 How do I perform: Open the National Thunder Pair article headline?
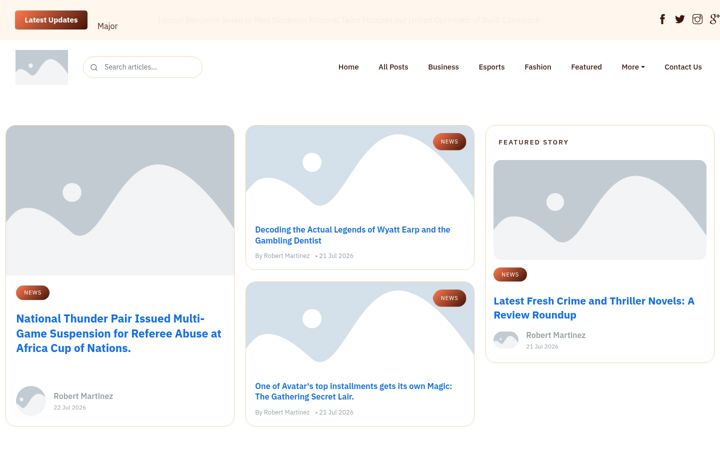tap(118, 333)
